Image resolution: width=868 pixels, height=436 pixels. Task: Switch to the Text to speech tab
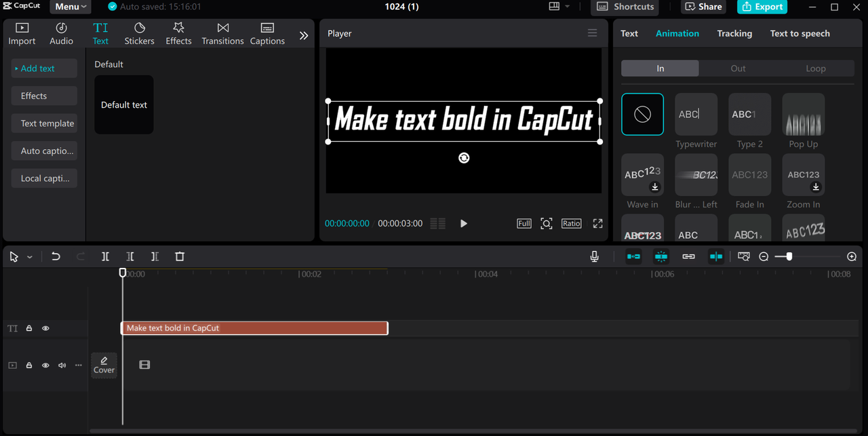[800, 33]
